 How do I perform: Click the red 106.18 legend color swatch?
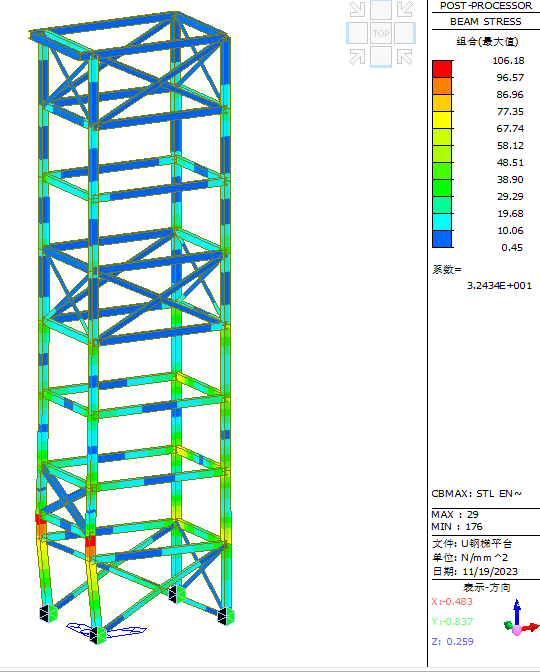tap(442, 69)
